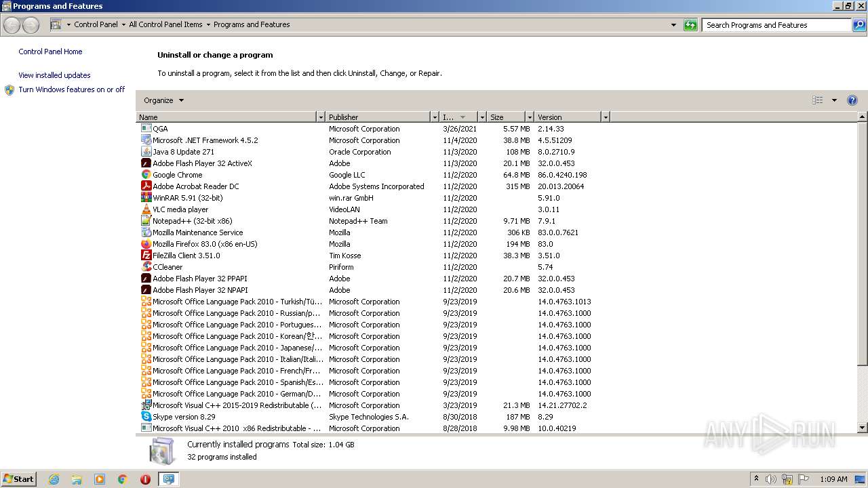This screenshot has height=488, width=868.
Task: Open the help button in the toolbar
Action: point(852,100)
